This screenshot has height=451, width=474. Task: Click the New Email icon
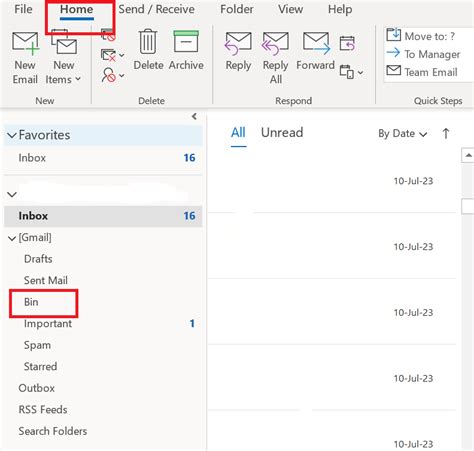click(x=25, y=44)
